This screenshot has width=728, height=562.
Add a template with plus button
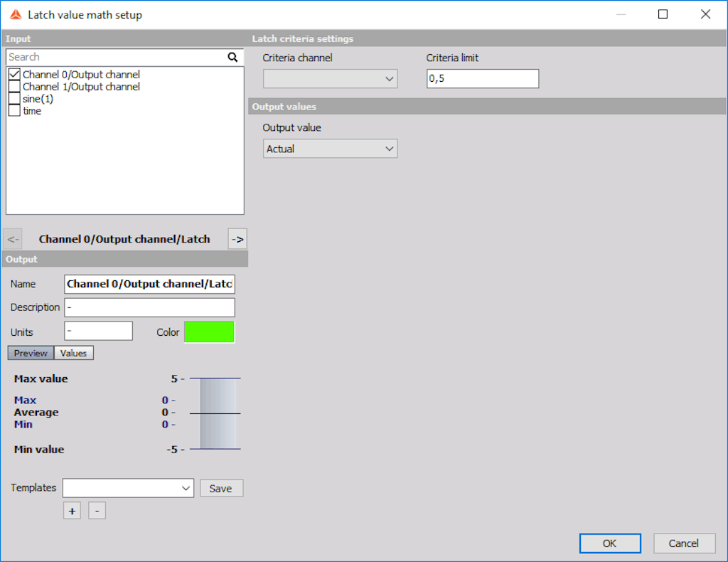click(72, 511)
